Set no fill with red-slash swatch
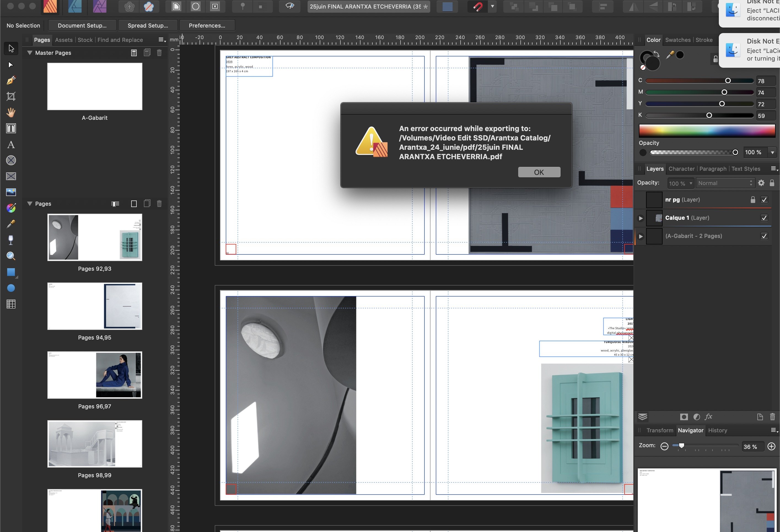Screen dimensions: 780x532 pos(643,67)
